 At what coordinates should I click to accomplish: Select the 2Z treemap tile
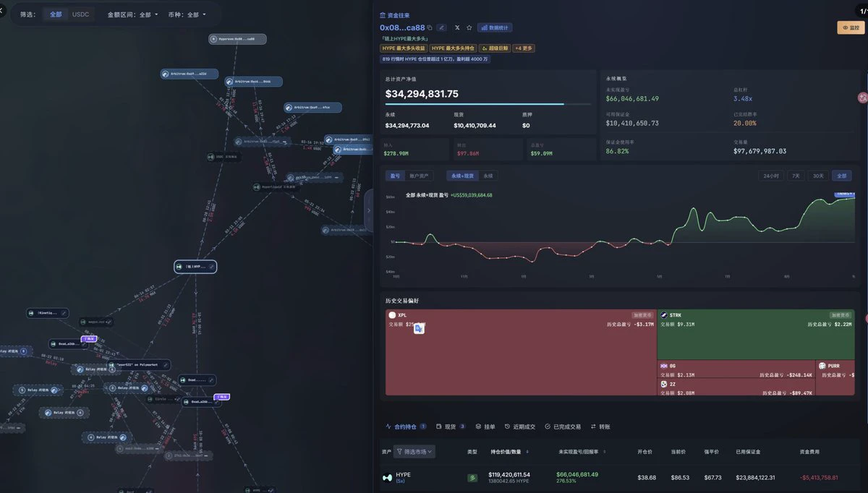(x=736, y=387)
